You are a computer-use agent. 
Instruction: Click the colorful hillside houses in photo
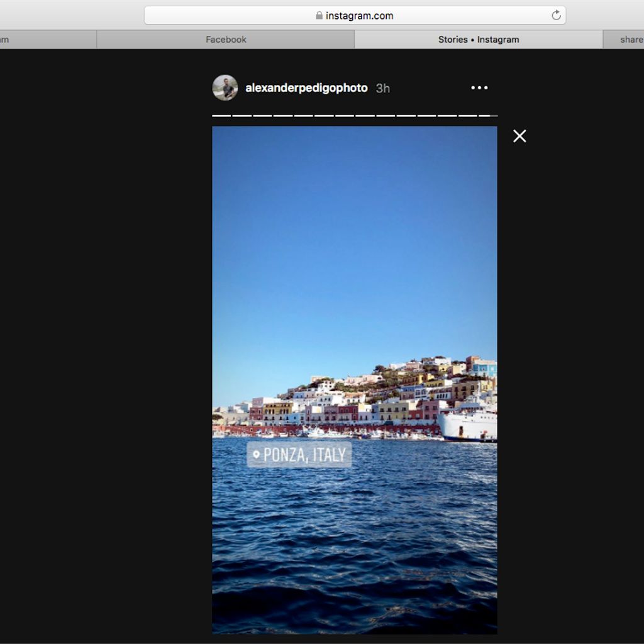point(377,396)
